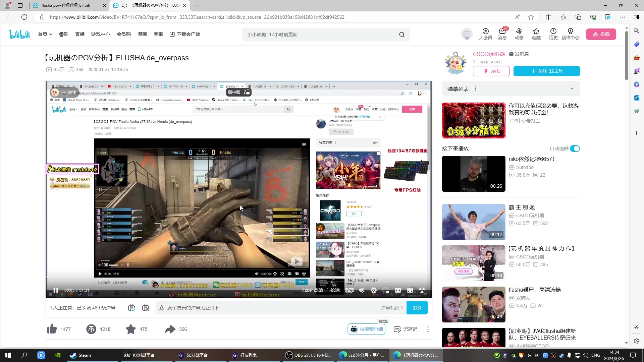Open the CSGO玩机器 uploader avatar
The height and width of the screenshot is (362, 644).
click(x=455, y=63)
